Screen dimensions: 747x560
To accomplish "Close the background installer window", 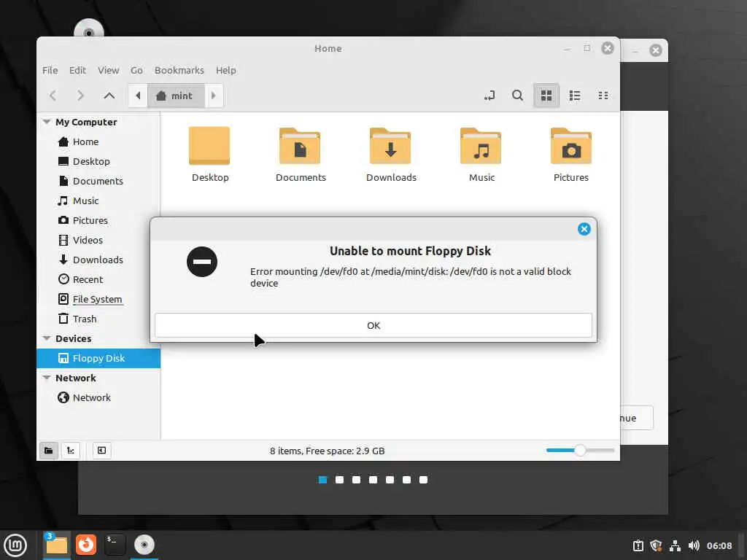I will 656,50.
